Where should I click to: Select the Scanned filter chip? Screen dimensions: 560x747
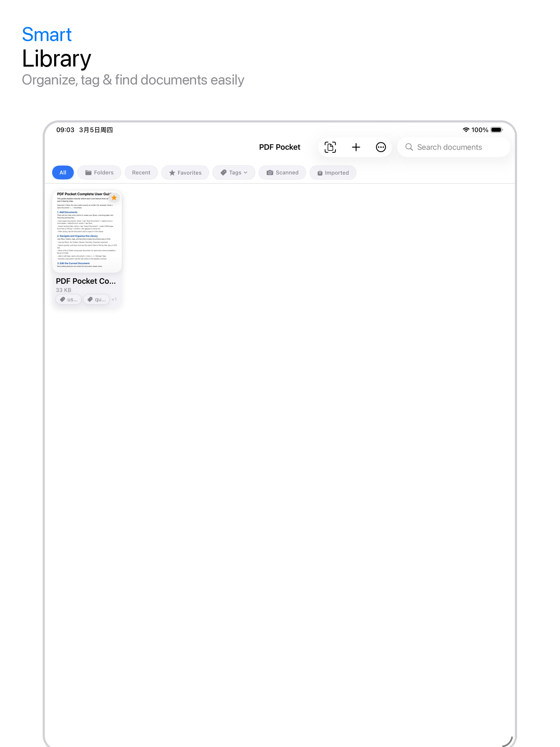pos(282,173)
